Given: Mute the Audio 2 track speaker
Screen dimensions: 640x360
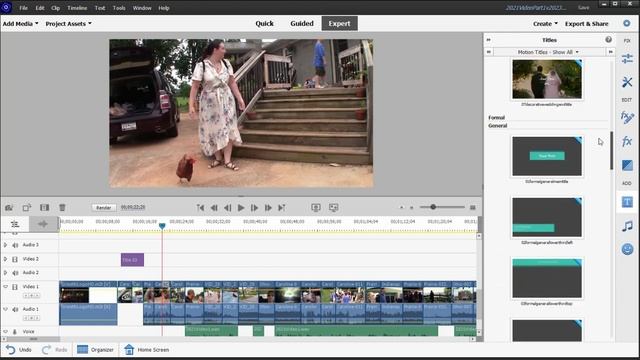Looking at the screenshot, I should coord(15,273).
